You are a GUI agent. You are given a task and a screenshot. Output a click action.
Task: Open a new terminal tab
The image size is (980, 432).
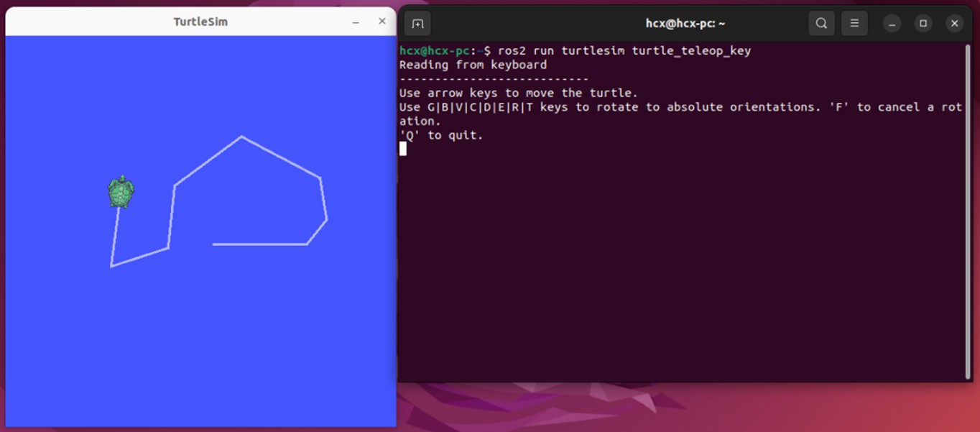click(417, 24)
